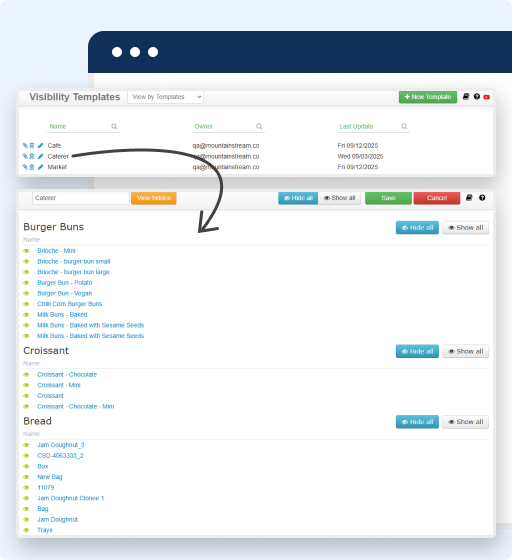Click Show all in Croissant section
512x560 pixels.
pos(466,351)
